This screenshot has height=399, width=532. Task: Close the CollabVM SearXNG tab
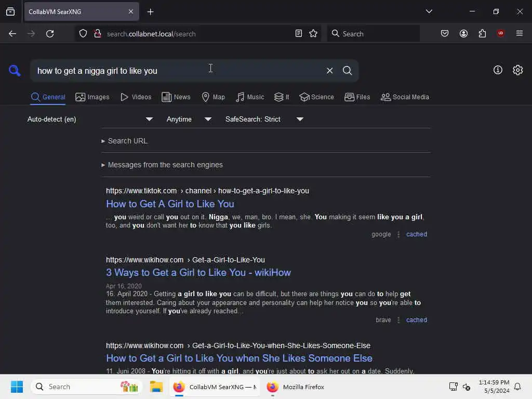click(x=130, y=12)
